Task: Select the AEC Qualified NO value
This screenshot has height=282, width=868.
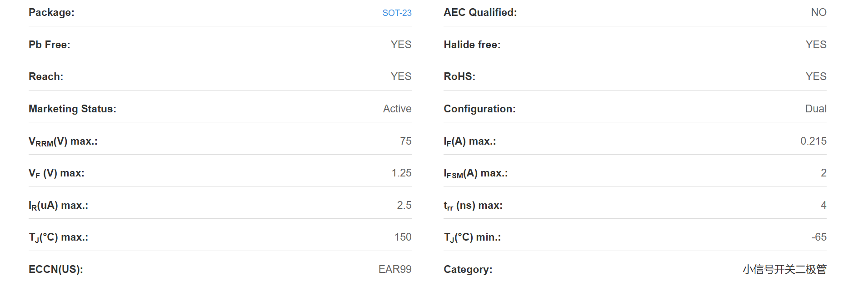Action: (x=819, y=12)
